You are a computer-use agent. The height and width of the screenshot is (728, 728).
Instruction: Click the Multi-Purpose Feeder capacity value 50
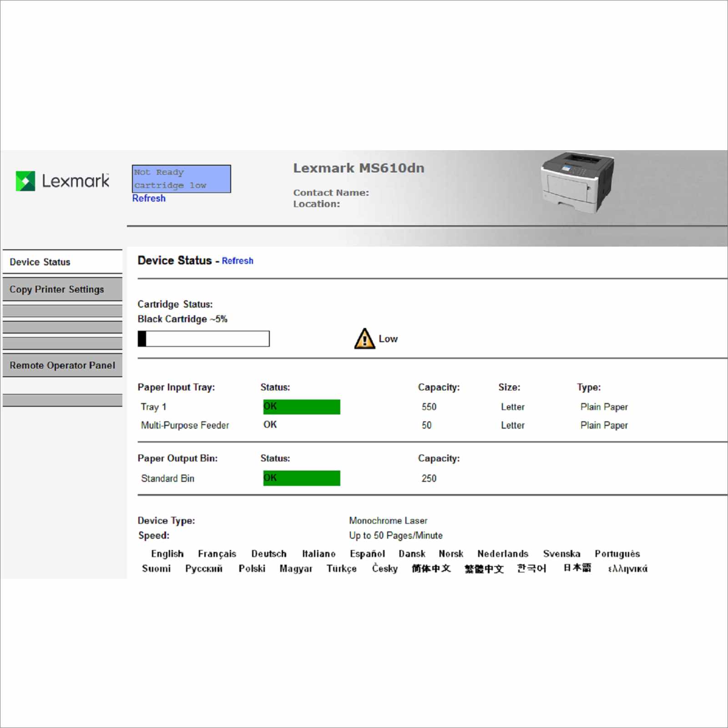[426, 425]
